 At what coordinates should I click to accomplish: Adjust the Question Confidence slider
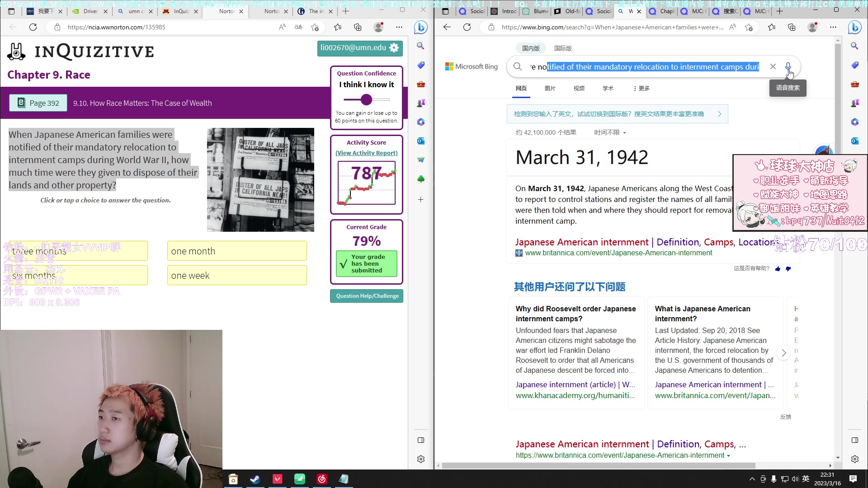coord(366,99)
